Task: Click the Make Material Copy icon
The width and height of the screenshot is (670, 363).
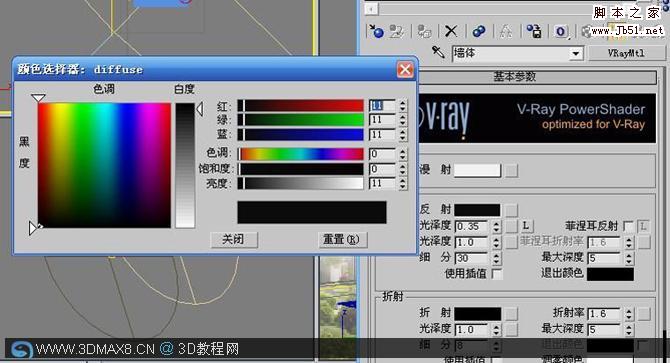Action: pyautogui.click(x=479, y=31)
